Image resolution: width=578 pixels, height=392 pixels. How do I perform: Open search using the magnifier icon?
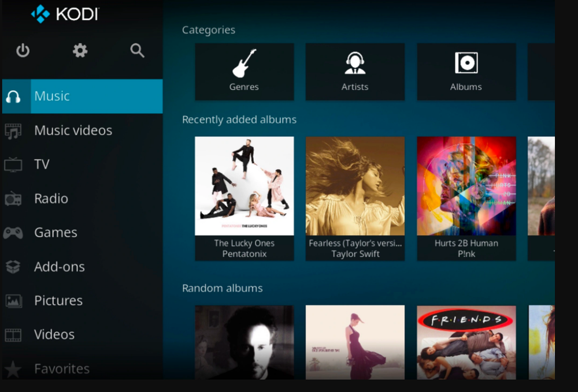pyautogui.click(x=137, y=50)
